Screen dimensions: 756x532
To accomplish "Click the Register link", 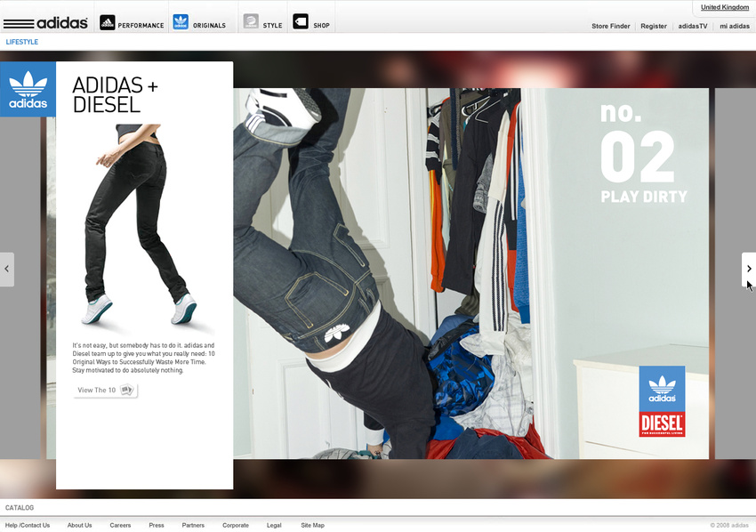I will pos(654,26).
